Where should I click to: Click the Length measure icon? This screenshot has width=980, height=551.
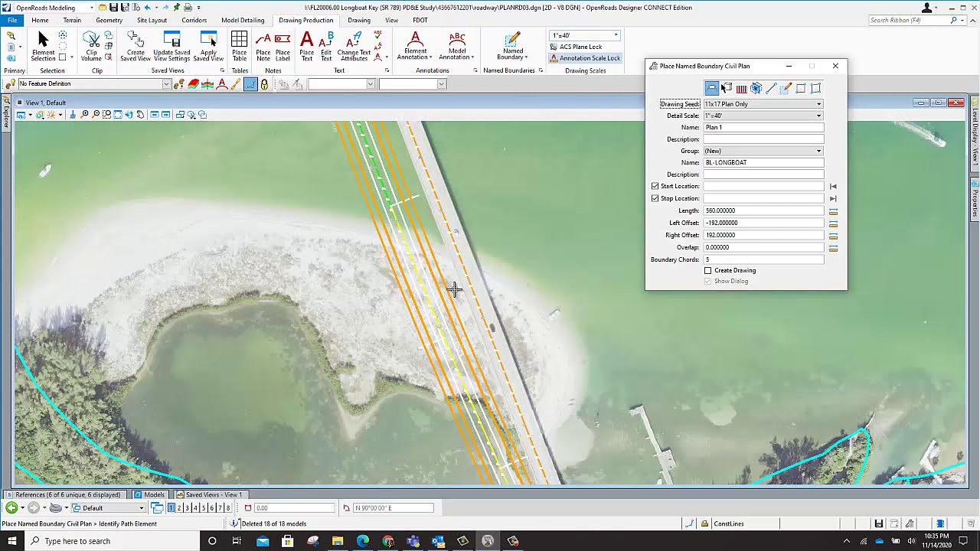coord(833,211)
